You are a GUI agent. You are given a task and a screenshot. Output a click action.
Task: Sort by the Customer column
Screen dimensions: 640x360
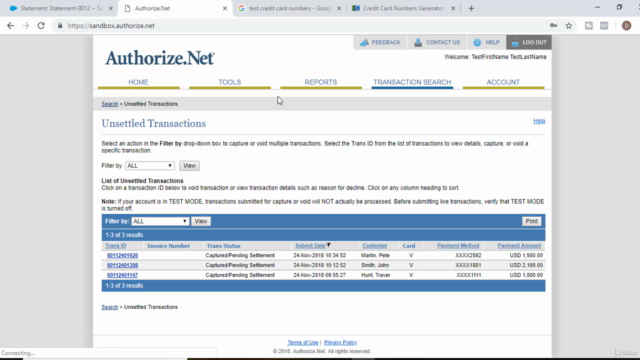click(375, 246)
